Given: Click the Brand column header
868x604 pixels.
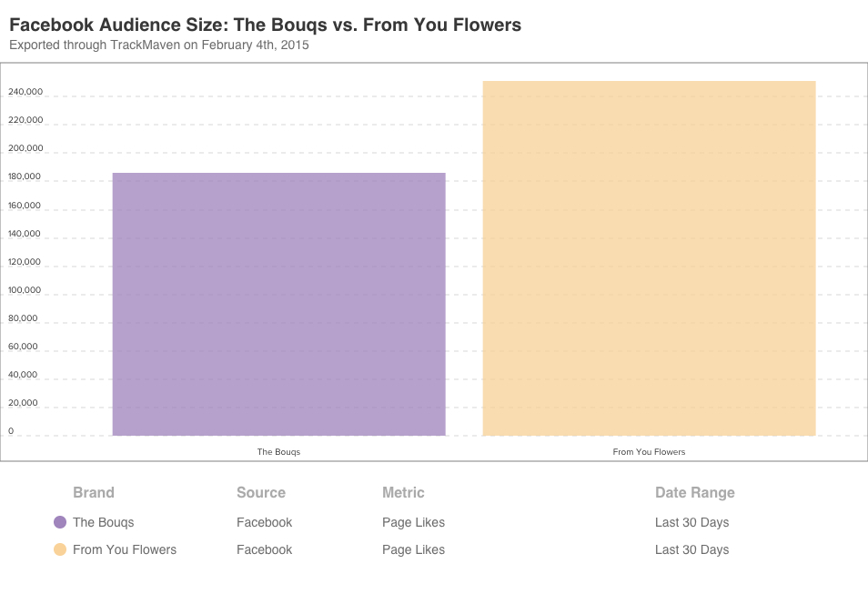Looking at the screenshot, I should point(94,492).
